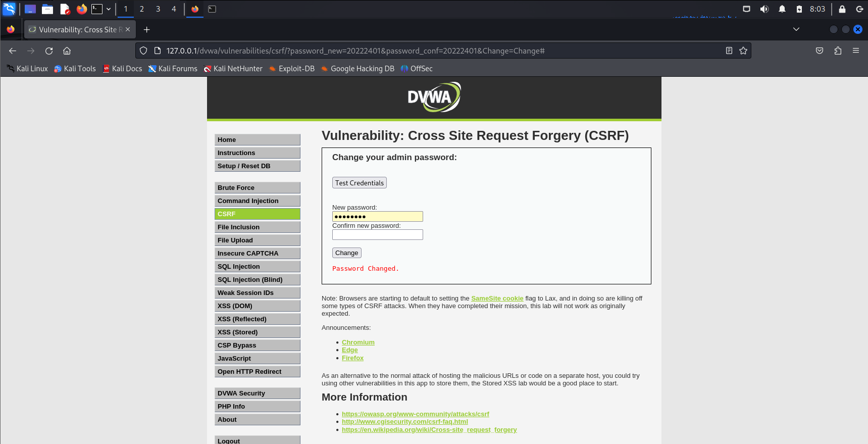Click the 8:03 clock
Viewport: 868px width, 444px height.
[818, 9]
